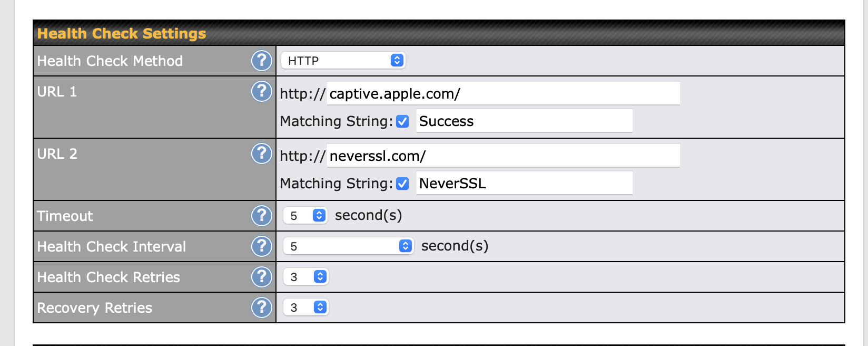The width and height of the screenshot is (868, 346).
Task: Expand the Timeout seconds dropdown
Action: (x=305, y=216)
